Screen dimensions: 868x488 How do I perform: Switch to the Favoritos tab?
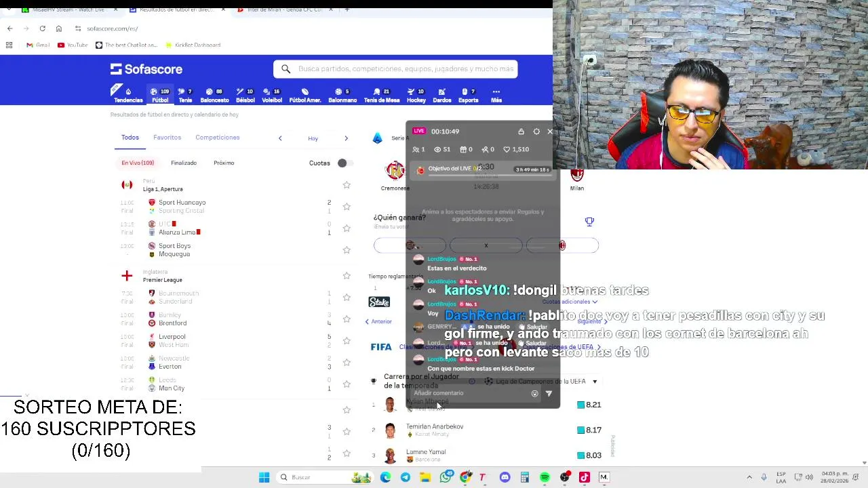(167, 138)
